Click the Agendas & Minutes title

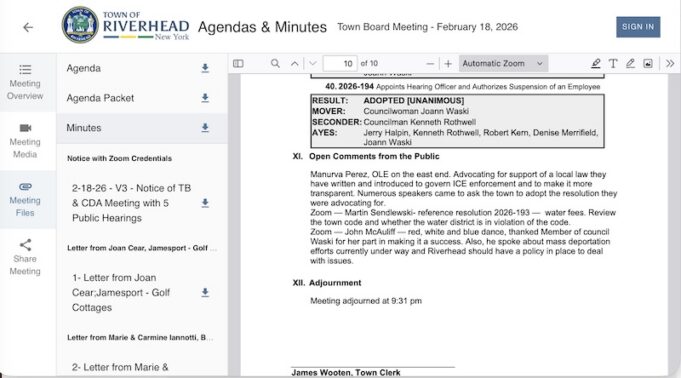click(262, 27)
